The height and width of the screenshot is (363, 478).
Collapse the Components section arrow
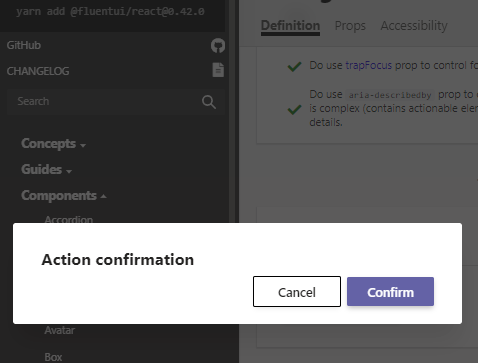[103, 196]
